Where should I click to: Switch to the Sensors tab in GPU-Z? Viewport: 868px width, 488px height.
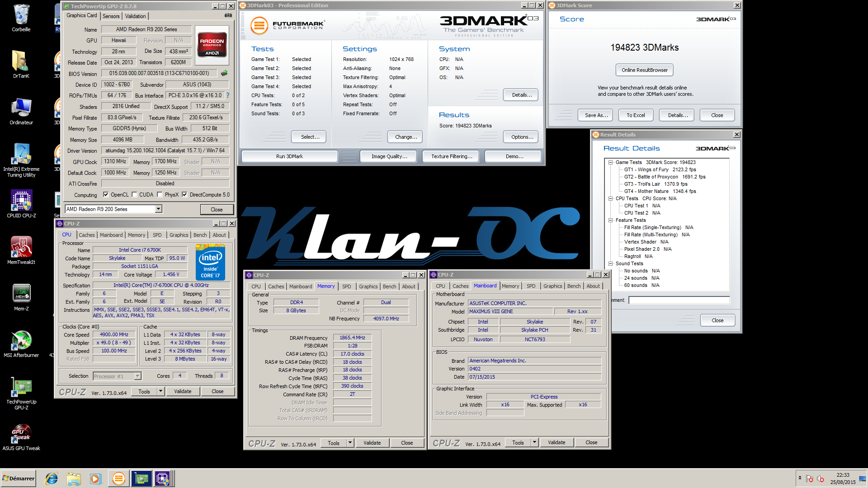[111, 16]
